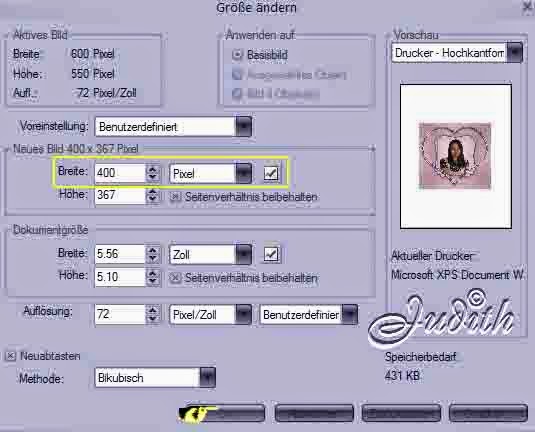Image resolution: width=535 pixels, height=432 pixels.
Task: Select the Basisbild radio button
Action: [237, 55]
